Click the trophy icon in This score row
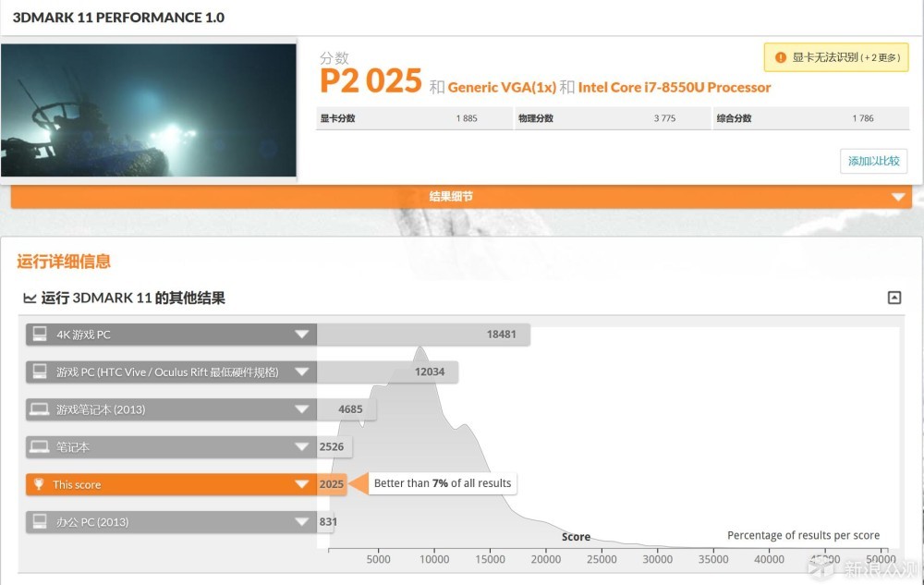The height and width of the screenshot is (585, 924). (x=39, y=484)
